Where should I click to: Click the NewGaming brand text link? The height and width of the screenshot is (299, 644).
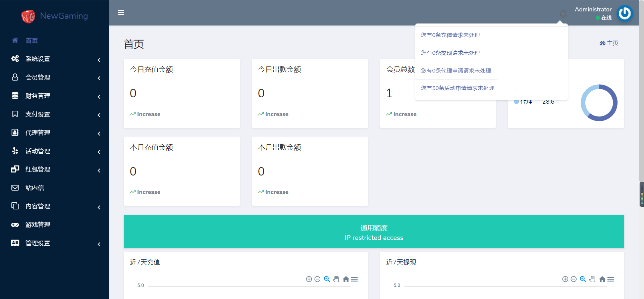pyautogui.click(x=64, y=16)
